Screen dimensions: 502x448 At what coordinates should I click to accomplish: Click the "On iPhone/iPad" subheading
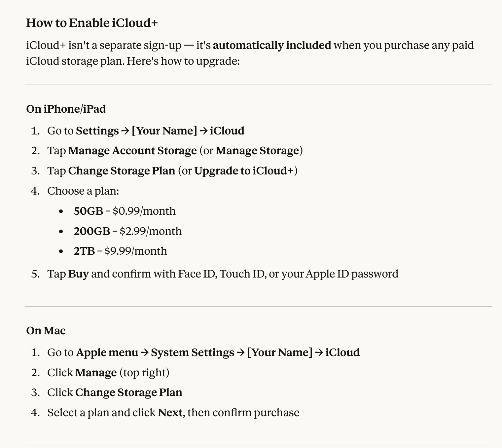66,109
